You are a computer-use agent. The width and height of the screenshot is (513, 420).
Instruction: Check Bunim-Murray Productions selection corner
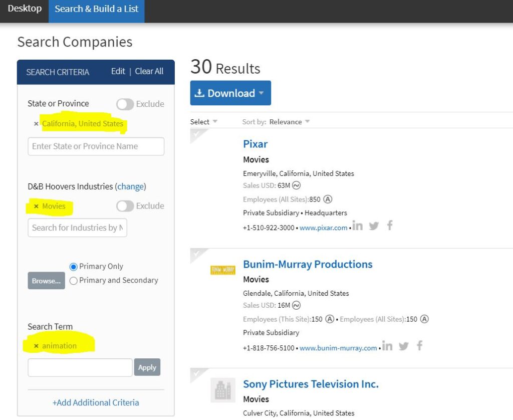[197, 254]
